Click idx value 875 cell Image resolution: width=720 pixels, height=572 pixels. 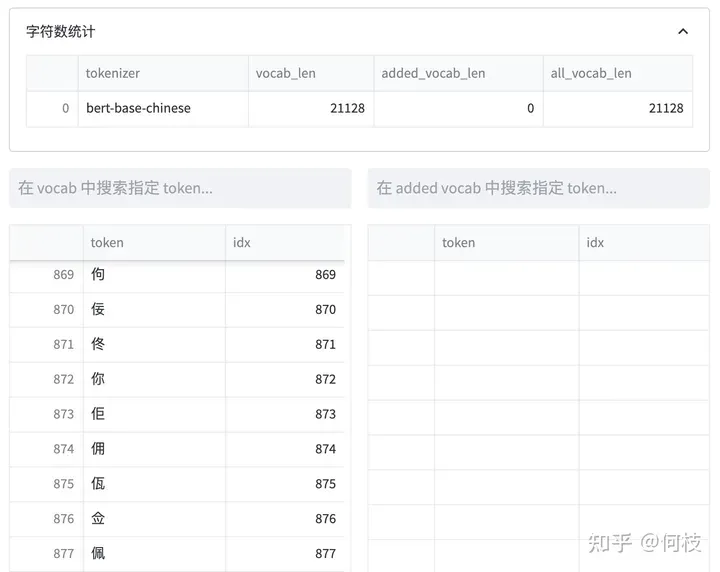[x=285, y=484]
